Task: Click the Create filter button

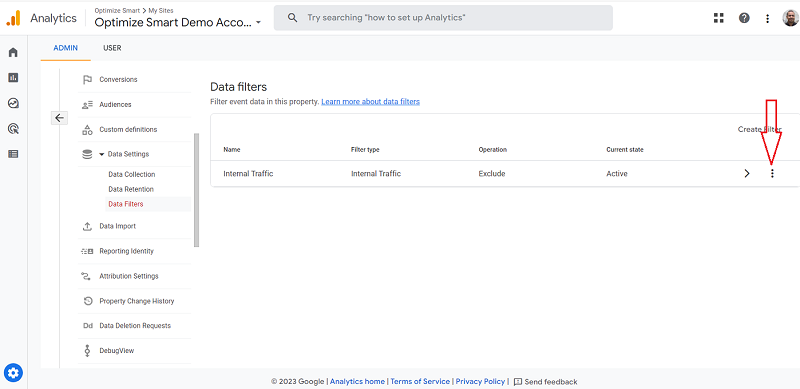Action: point(759,129)
